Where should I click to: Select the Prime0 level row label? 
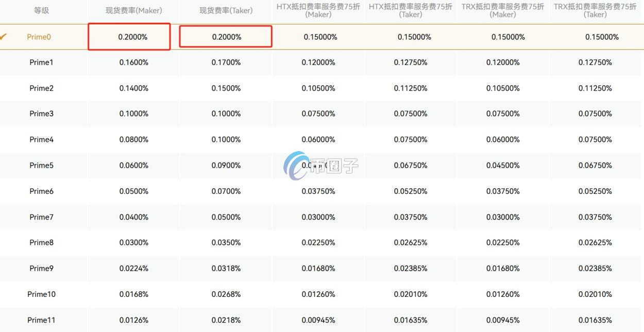39,37
